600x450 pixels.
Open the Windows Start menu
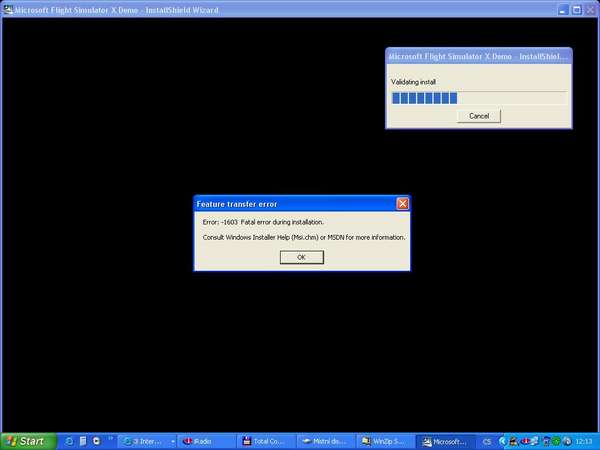28,441
